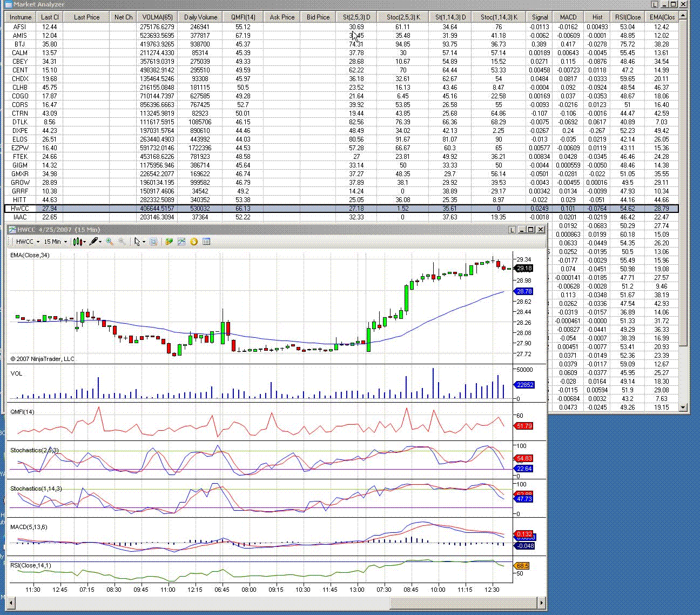Click the Daily Volume column header
Image resolution: width=700 pixels, height=615 pixels.
(x=200, y=17)
